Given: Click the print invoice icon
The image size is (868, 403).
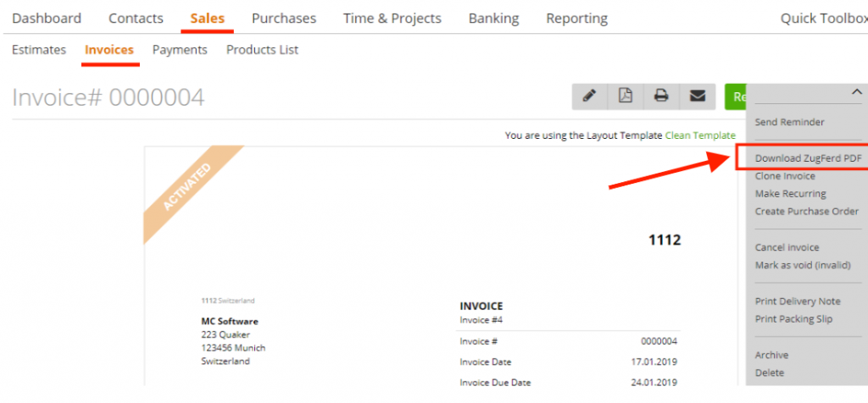Looking at the screenshot, I should tap(661, 97).
